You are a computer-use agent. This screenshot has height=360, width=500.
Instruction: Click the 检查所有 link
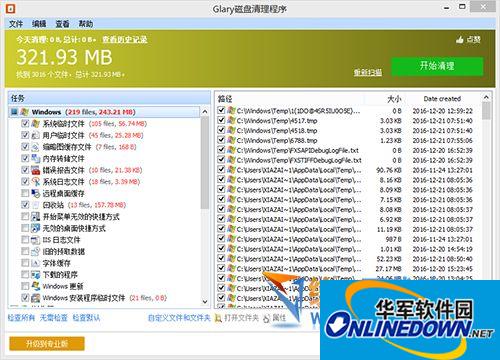pyautogui.click(x=21, y=318)
